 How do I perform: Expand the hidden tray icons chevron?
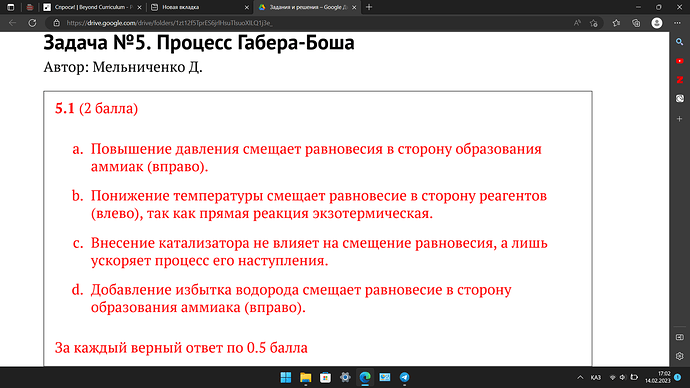tap(580, 377)
